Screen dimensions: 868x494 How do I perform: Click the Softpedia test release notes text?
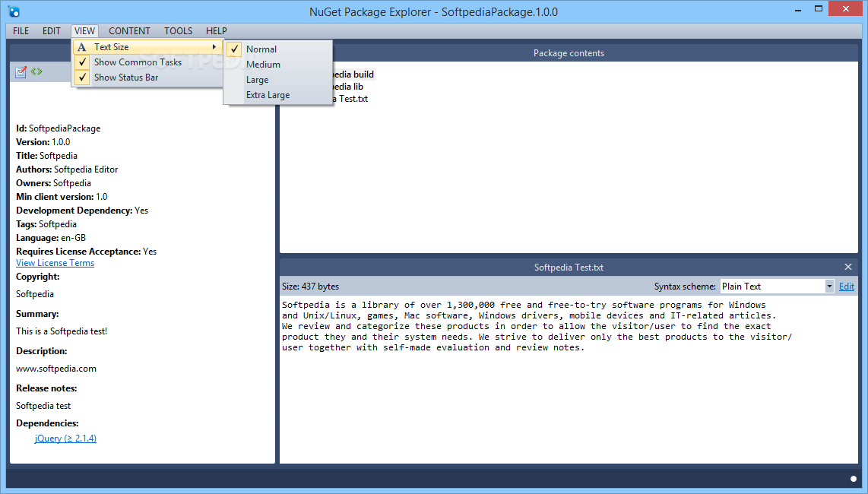click(x=43, y=406)
